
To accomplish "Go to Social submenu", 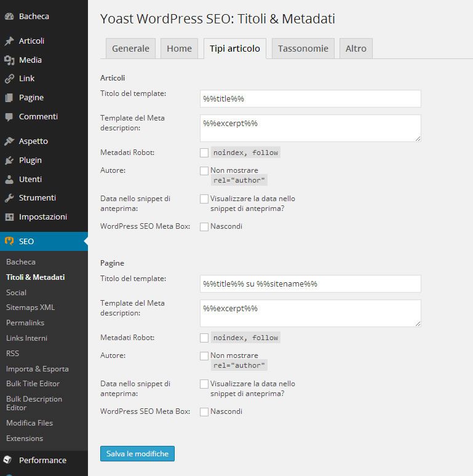I will coord(16,293).
